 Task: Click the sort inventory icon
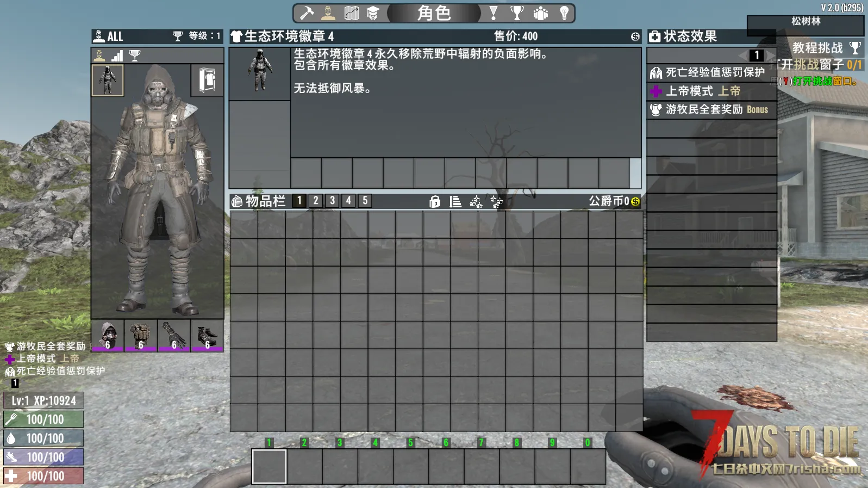coord(455,202)
